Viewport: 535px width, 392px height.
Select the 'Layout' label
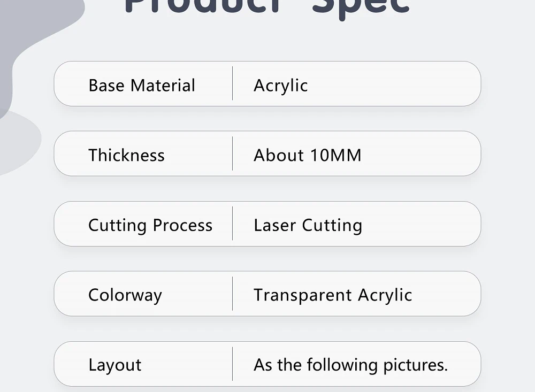(114, 365)
